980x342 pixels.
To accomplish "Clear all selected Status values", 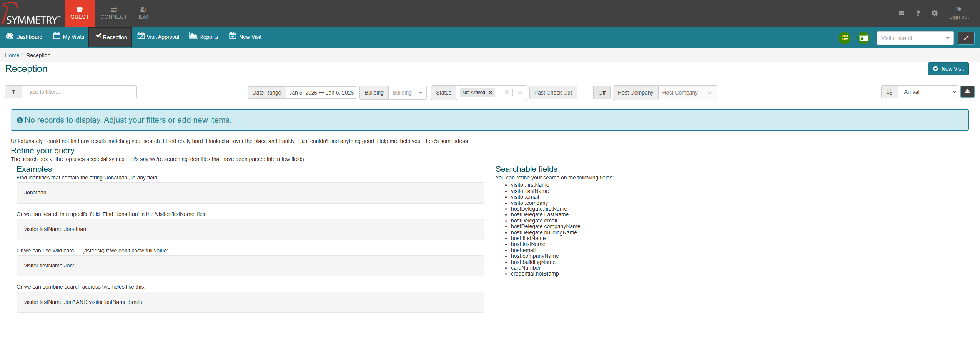I will tap(506, 92).
